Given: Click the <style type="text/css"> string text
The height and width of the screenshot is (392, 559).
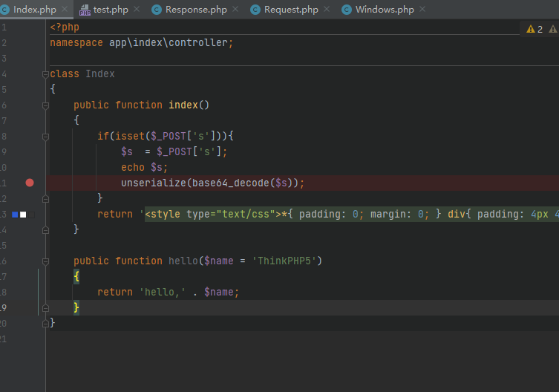Looking at the screenshot, I should 213,214.
